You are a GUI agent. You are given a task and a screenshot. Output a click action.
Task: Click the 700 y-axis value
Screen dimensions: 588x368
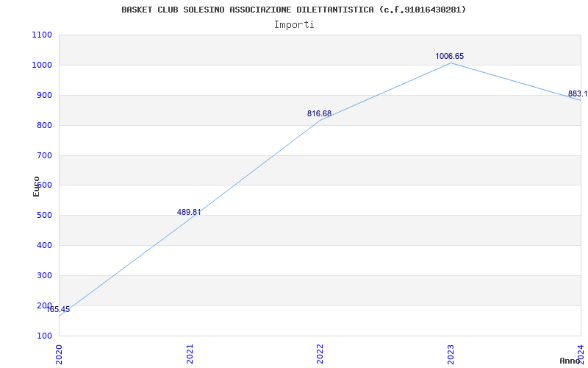[x=44, y=155]
